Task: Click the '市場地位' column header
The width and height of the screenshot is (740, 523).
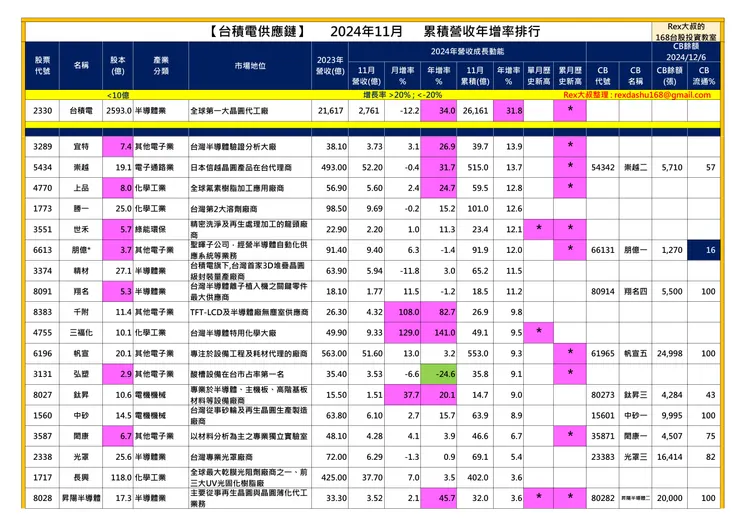Action: (x=250, y=66)
